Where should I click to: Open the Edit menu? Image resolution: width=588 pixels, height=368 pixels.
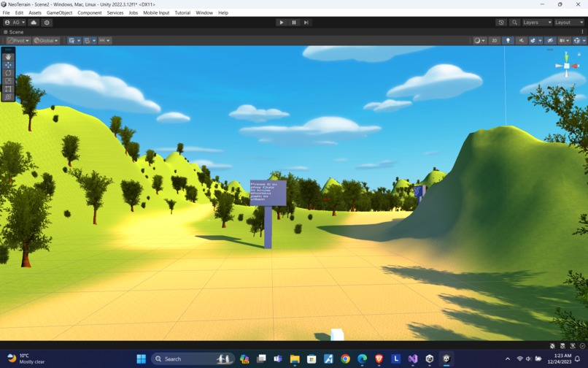click(19, 12)
